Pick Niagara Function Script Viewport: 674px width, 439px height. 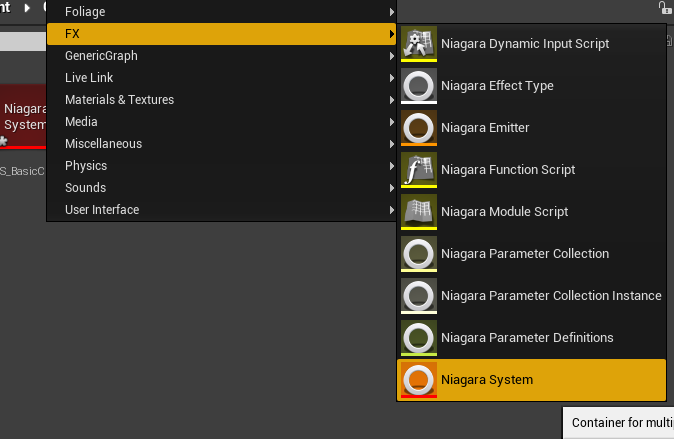tap(531, 169)
